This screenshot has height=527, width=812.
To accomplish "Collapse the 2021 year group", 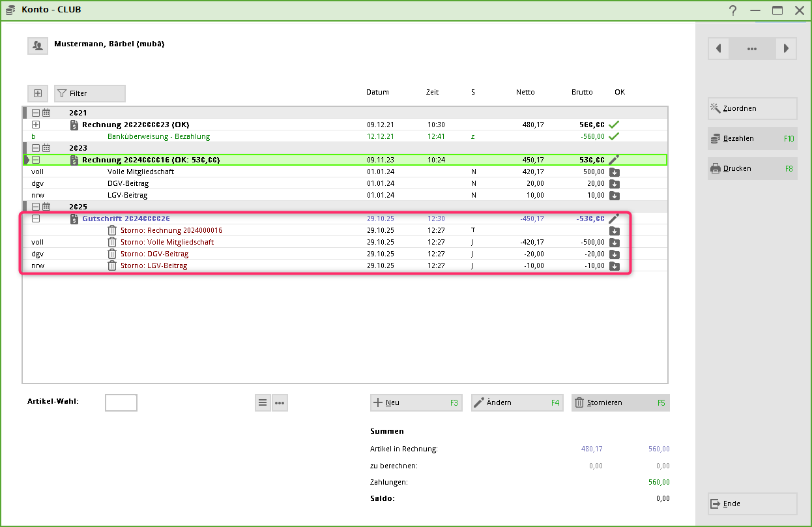I will pos(36,113).
